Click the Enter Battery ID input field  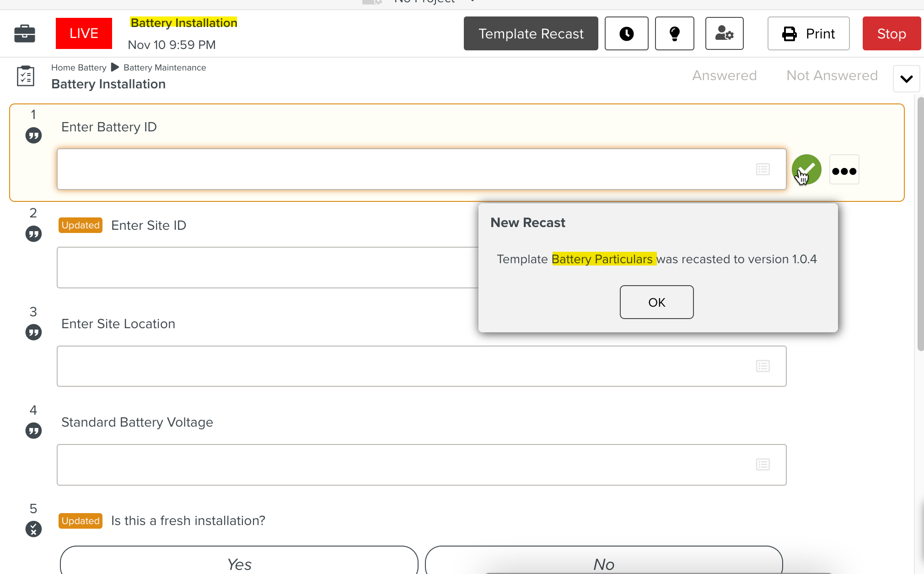pyautogui.click(x=421, y=169)
